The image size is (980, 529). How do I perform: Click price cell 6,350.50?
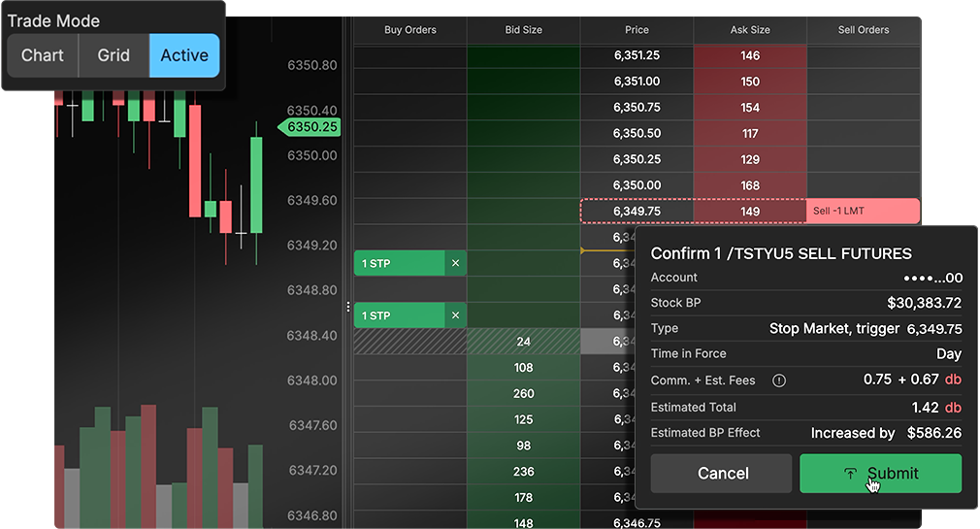tap(637, 133)
